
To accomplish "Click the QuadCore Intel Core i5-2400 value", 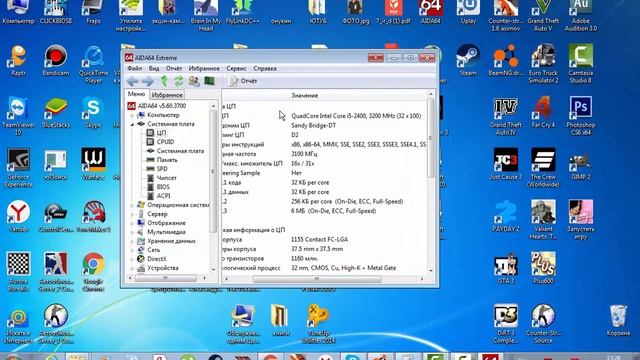I will [356, 116].
